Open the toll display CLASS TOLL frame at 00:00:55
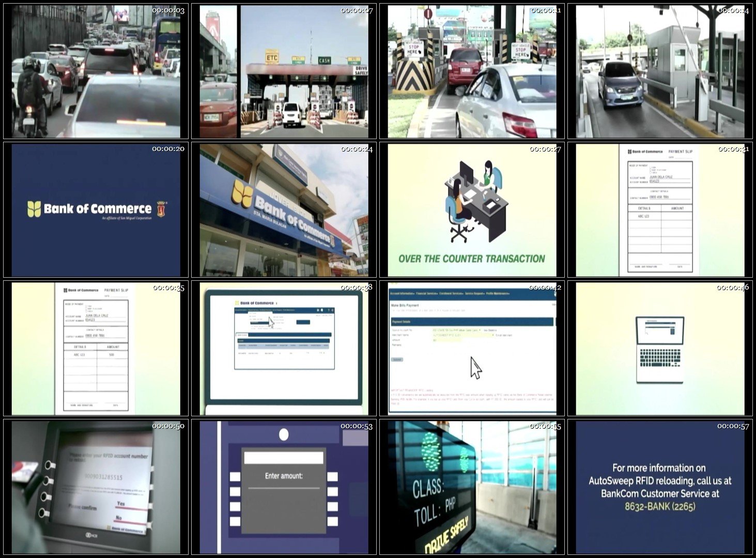 (471, 487)
